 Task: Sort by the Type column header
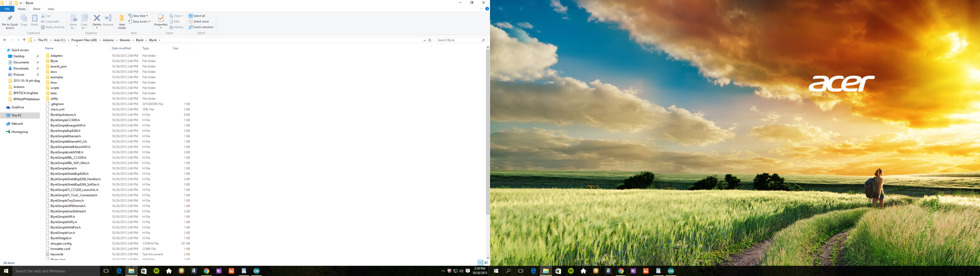(156, 49)
